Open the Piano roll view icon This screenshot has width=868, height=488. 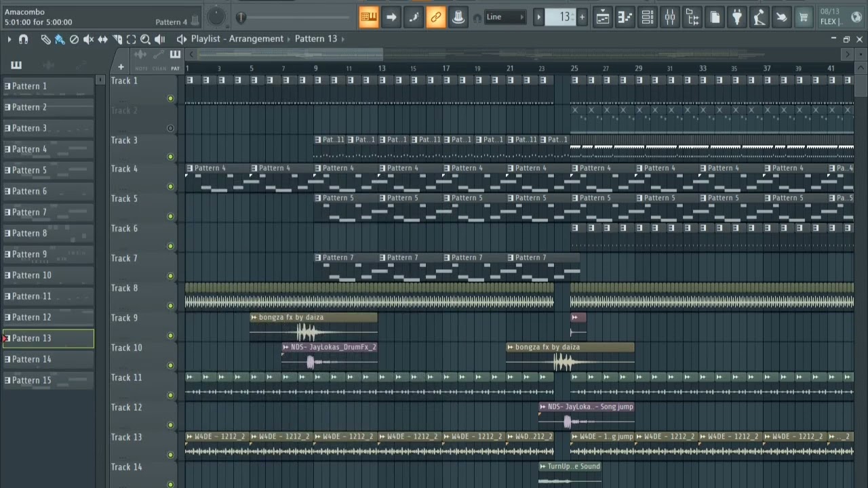(x=625, y=18)
